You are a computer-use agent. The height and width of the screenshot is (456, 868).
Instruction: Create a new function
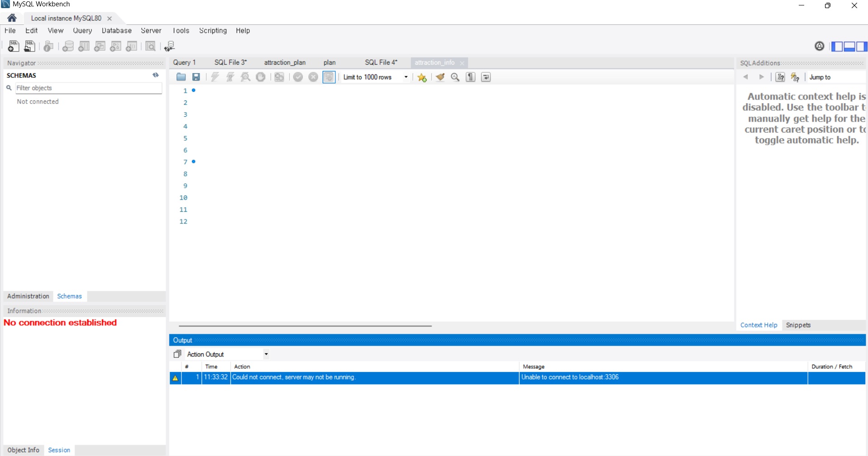pyautogui.click(x=131, y=46)
